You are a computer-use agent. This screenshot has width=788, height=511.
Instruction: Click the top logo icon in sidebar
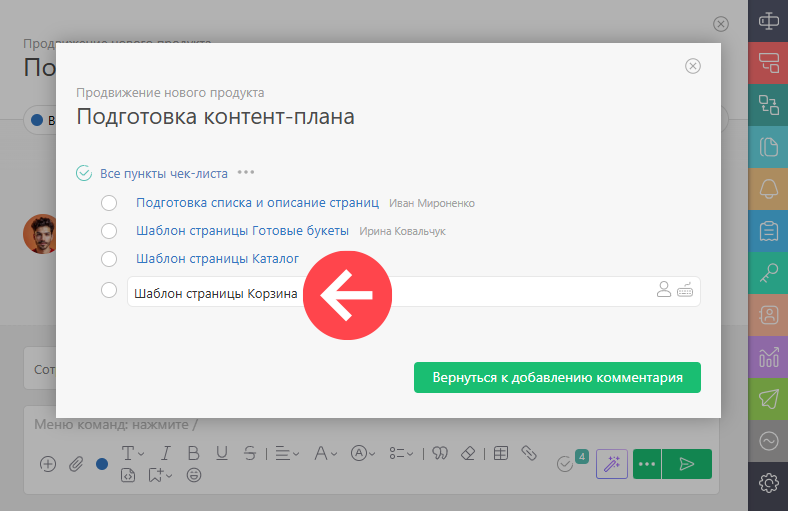point(768,21)
